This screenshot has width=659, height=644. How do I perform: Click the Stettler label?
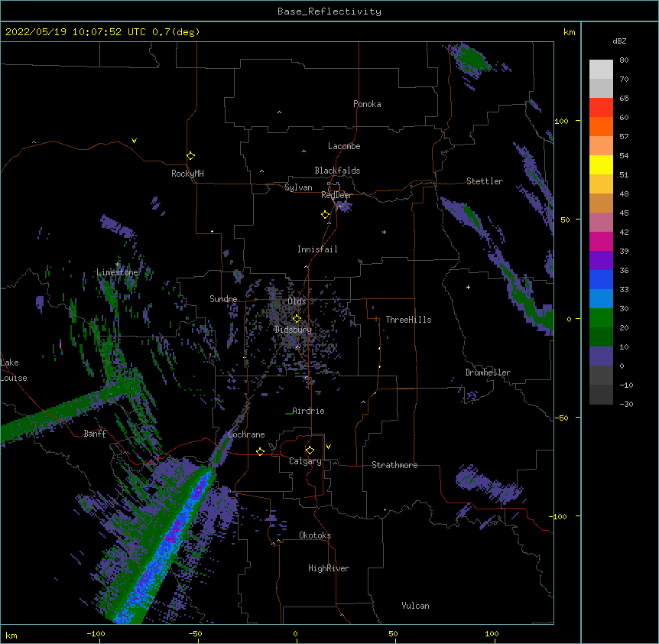coord(485,181)
